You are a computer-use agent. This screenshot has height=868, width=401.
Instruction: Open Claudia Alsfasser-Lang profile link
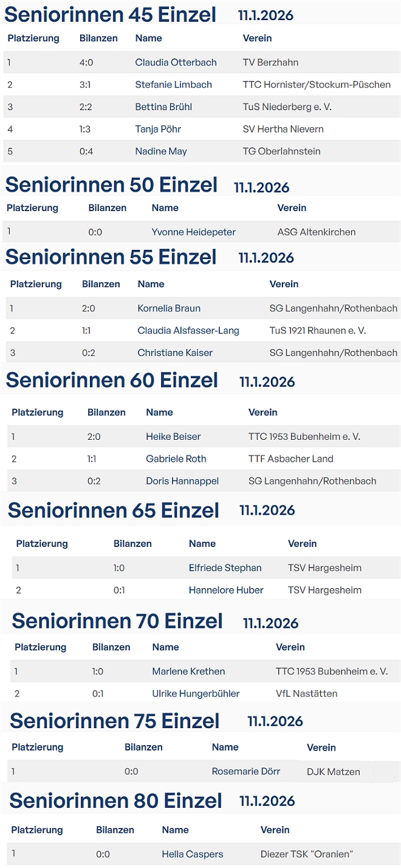point(188,331)
